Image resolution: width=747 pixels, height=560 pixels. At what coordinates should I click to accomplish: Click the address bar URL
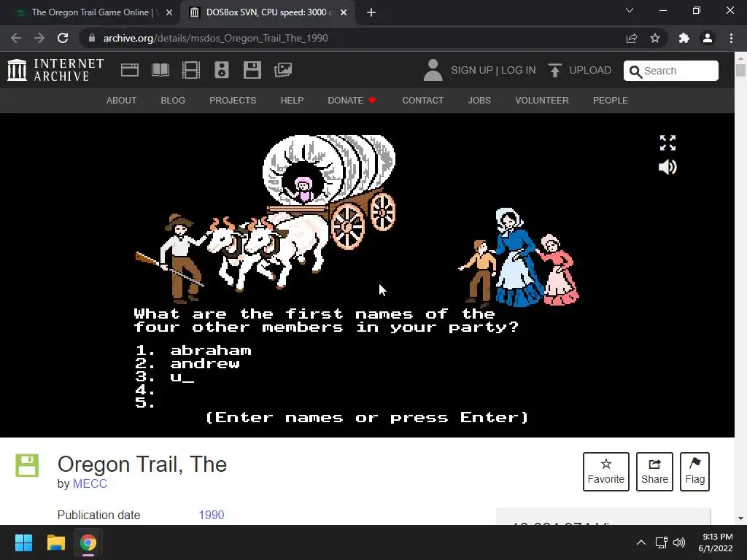coord(215,38)
